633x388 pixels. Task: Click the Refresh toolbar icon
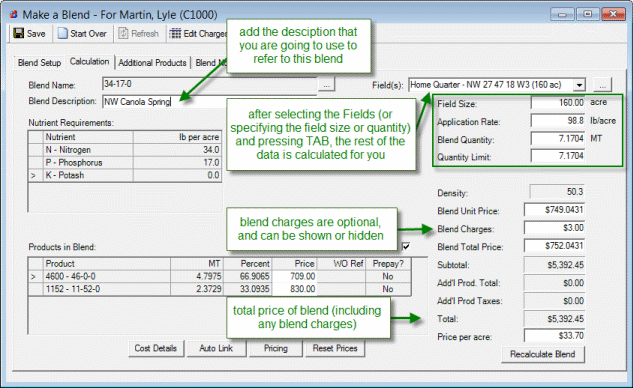tap(123, 33)
